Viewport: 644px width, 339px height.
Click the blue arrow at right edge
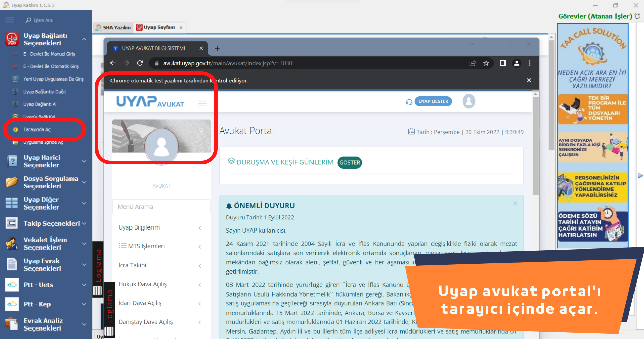[x=640, y=176]
